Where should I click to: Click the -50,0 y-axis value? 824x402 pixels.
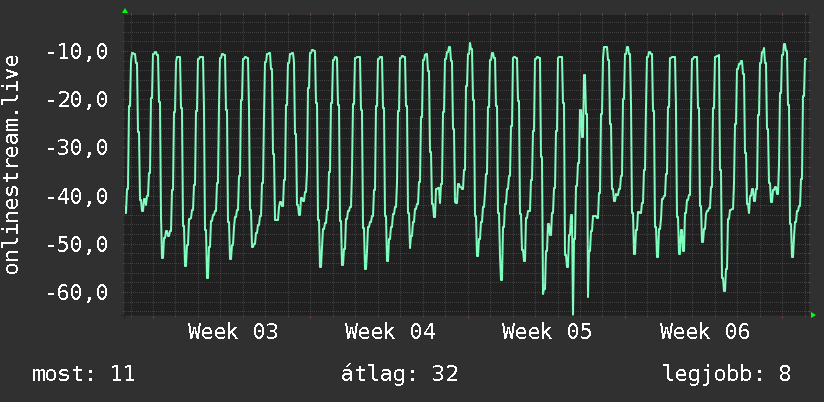click(x=77, y=245)
